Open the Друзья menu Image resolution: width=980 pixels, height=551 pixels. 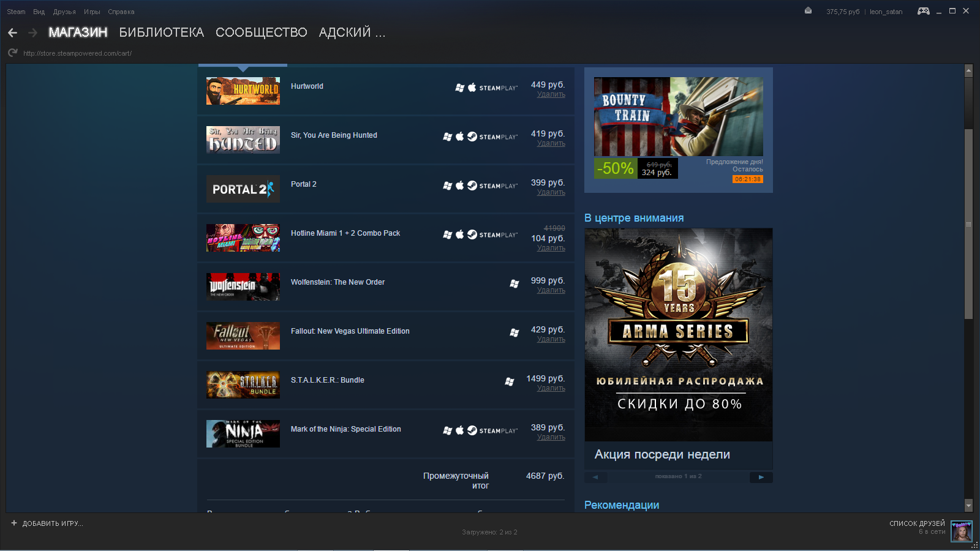click(x=64, y=12)
